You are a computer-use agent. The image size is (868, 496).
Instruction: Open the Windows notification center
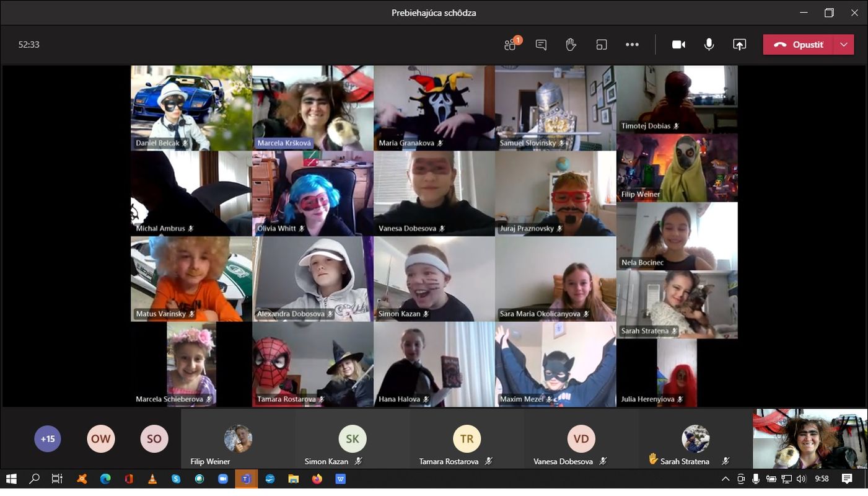[x=847, y=479]
